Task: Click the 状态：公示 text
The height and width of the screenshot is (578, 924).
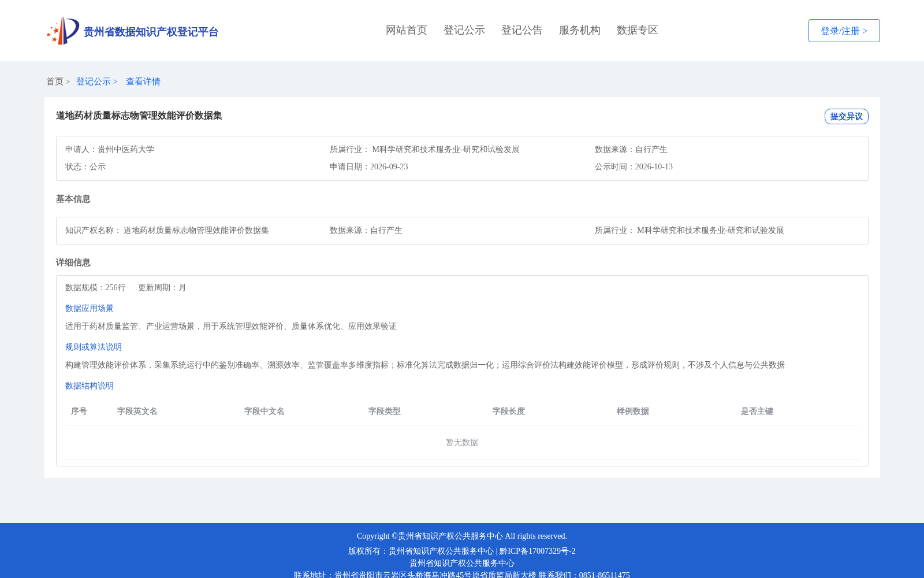Action: coord(85,166)
